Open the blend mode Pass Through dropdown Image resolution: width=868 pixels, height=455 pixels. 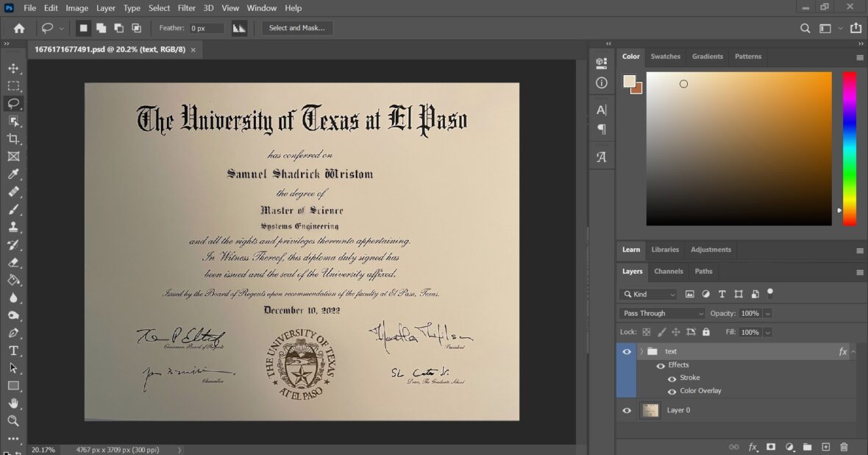point(662,313)
